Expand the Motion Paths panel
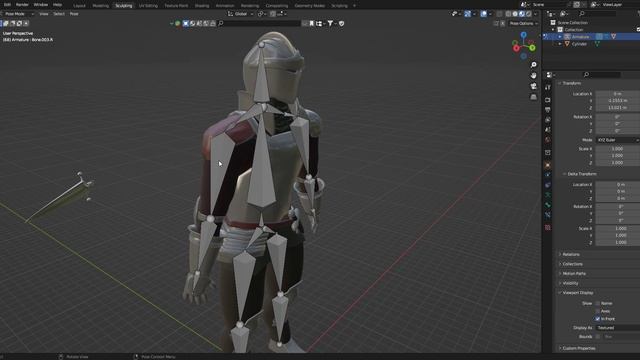This screenshot has height=360, width=640. tap(573, 273)
